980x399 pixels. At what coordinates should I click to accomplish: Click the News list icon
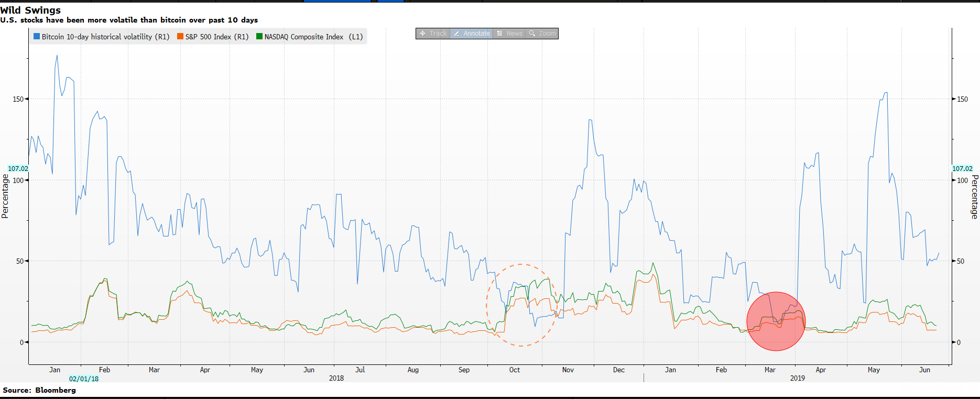point(500,34)
